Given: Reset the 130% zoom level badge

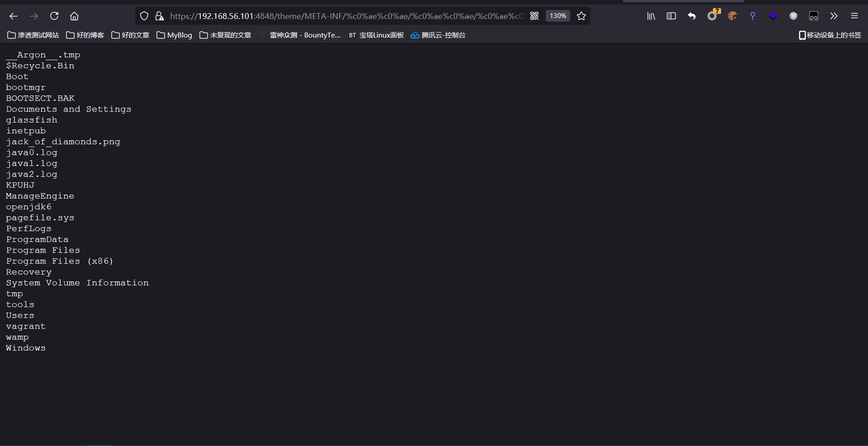Looking at the screenshot, I should point(558,16).
